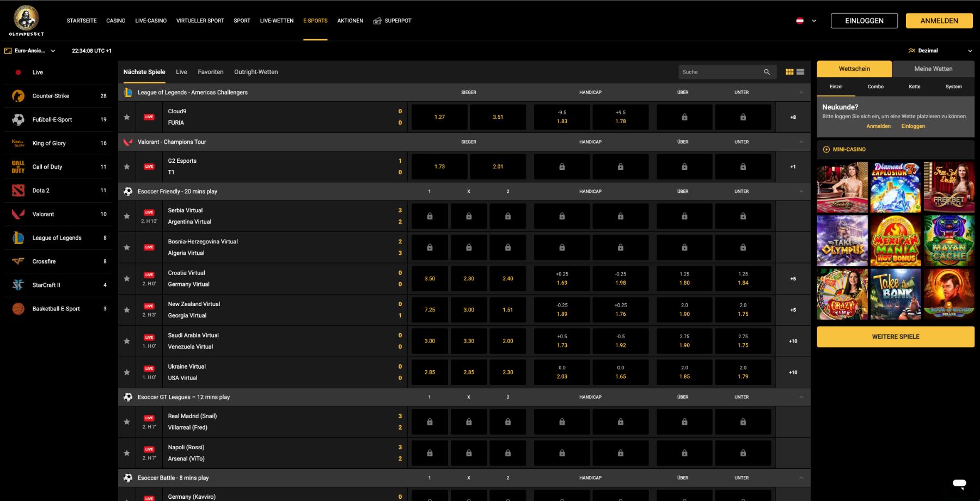
Task: Collapse Esoccer Battle 8 mins section
Action: (x=801, y=478)
